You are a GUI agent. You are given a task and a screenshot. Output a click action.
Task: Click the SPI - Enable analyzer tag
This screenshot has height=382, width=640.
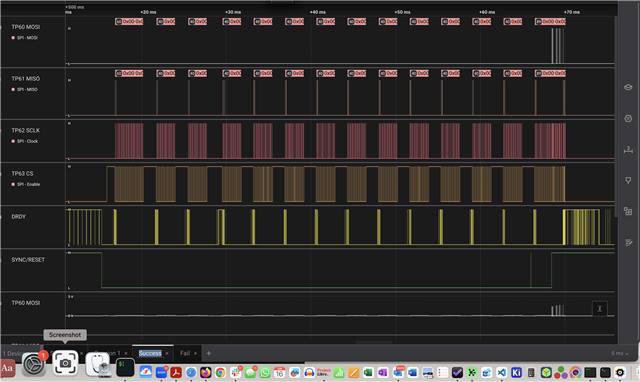point(25,184)
